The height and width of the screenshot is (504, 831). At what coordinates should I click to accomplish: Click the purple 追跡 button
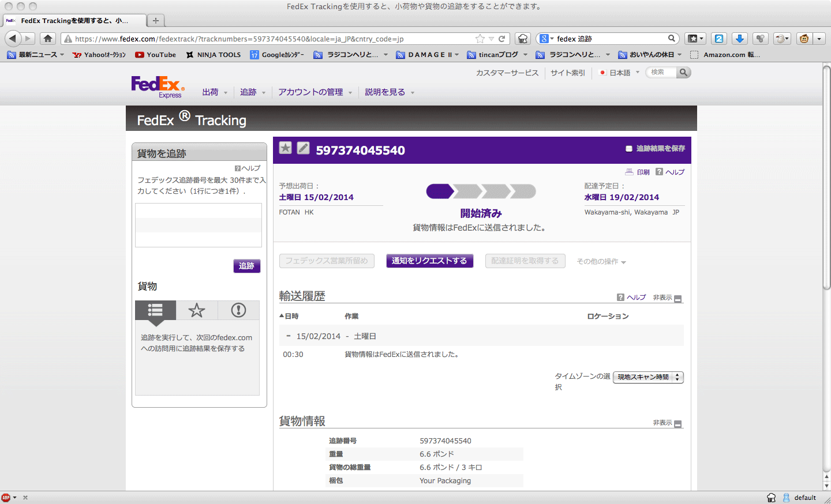pyautogui.click(x=246, y=266)
